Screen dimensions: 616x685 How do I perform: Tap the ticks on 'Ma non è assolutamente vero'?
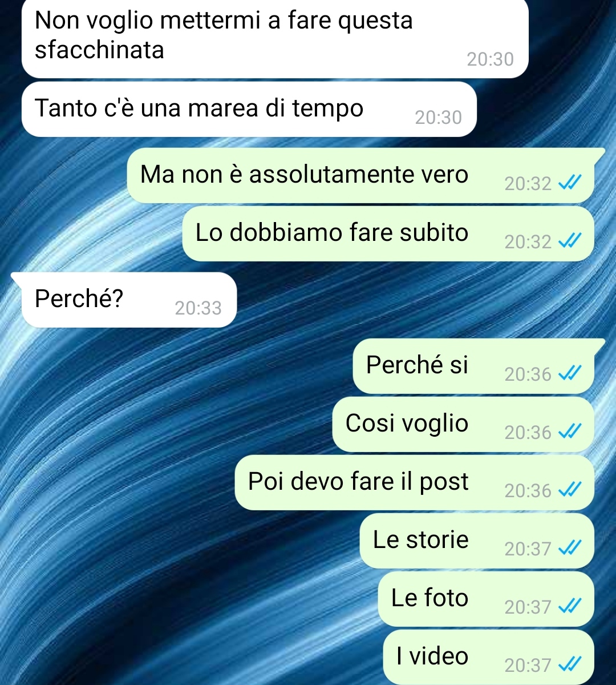coord(569,182)
